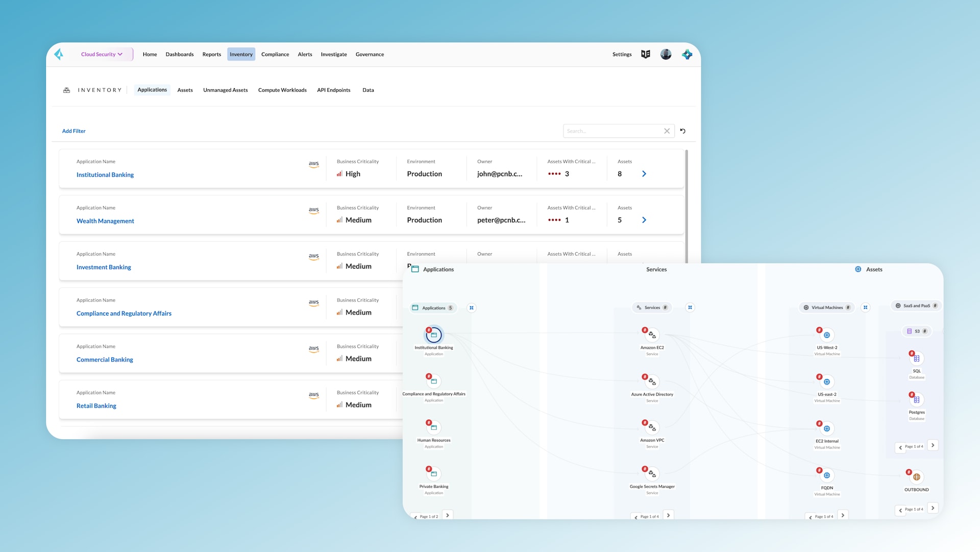
Task: Open the documentation book icon
Action: 646,54
